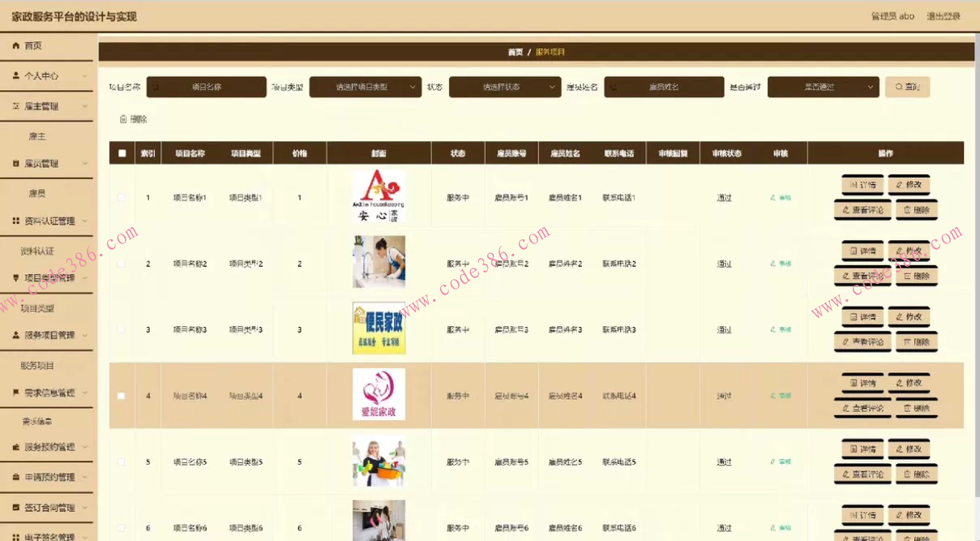Open the 雇主 submenu item
The image size is (980, 541).
point(37,136)
